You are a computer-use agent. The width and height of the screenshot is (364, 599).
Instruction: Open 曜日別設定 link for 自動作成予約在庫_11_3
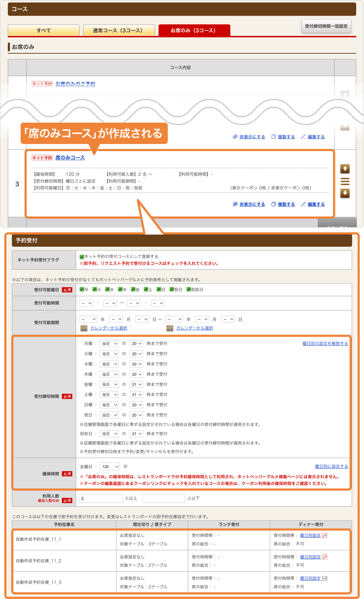(310, 578)
